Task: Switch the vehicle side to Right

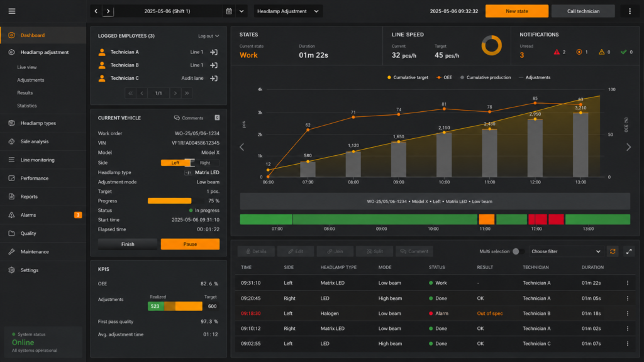Action: point(204,163)
